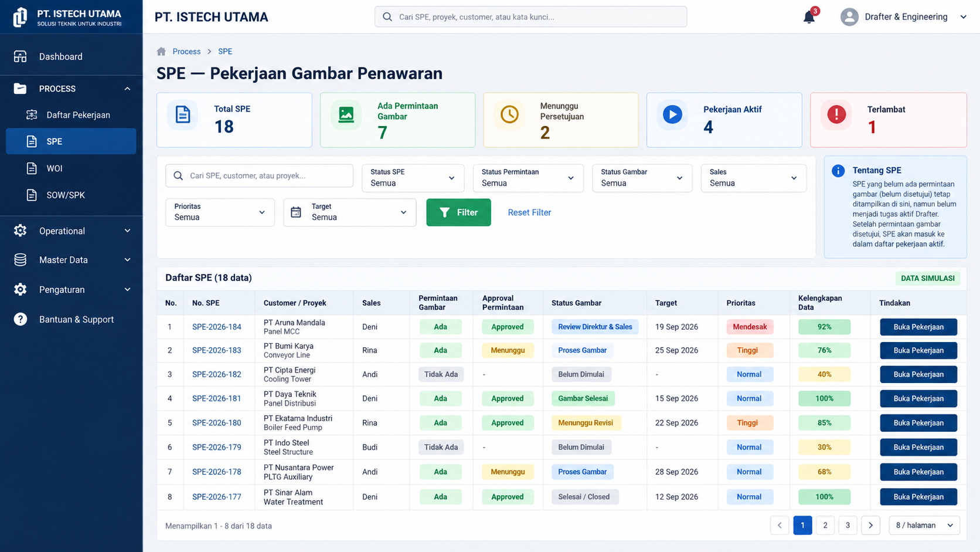Click the user avatar icon
This screenshot has width=980, height=552.
tap(849, 17)
